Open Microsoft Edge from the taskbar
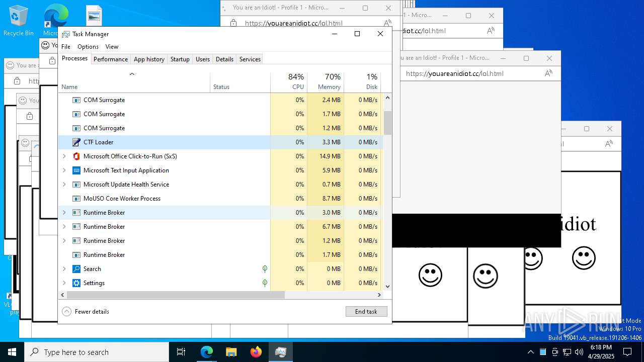This screenshot has width=644, height=362. pyautogui.click(x=207, y=352)
